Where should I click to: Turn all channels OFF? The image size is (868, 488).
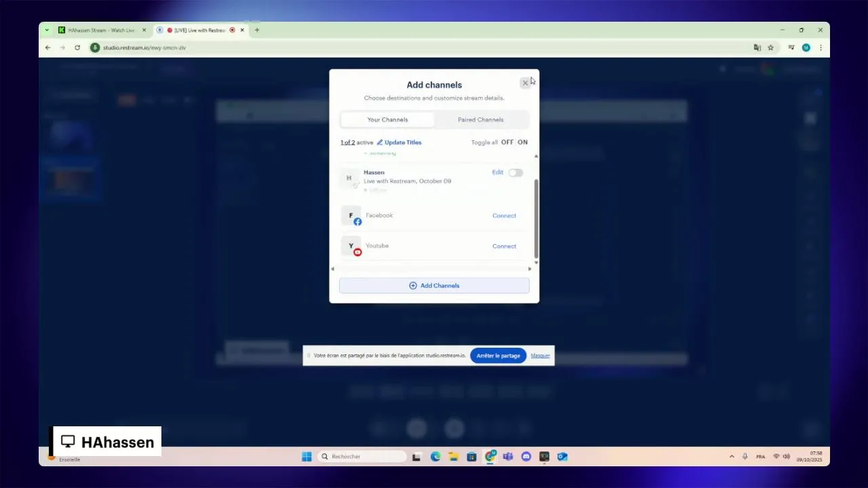507,142
